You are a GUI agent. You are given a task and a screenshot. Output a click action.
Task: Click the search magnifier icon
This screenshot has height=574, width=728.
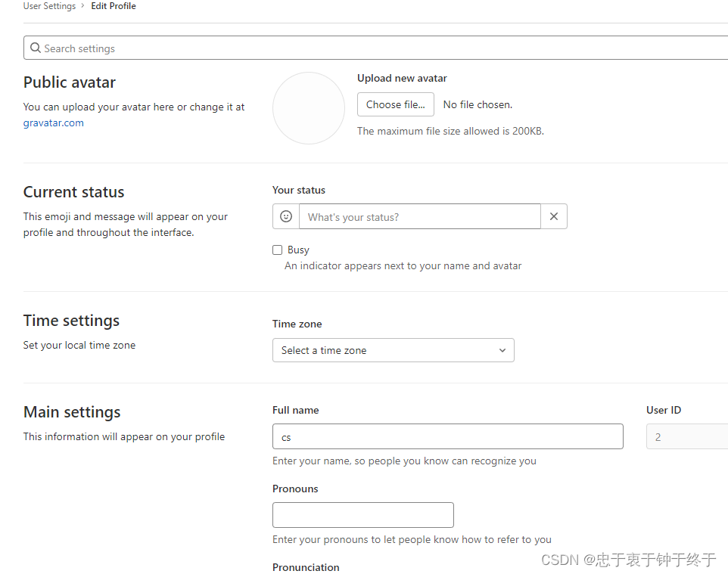tap(36, 48)
